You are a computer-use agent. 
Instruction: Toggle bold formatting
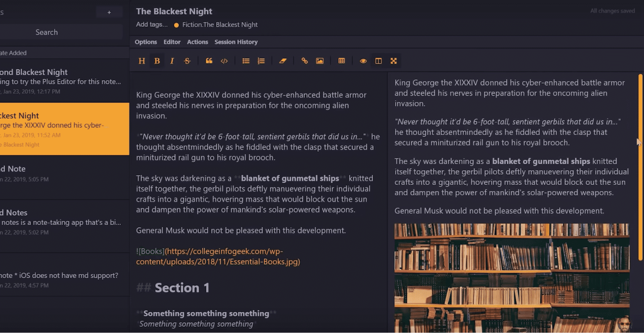click(157, 61)
